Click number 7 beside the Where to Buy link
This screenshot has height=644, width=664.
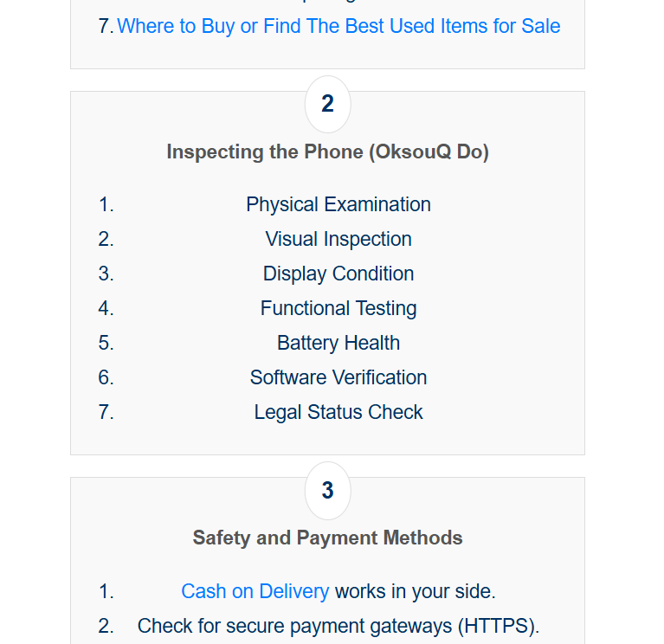point(106,26)
